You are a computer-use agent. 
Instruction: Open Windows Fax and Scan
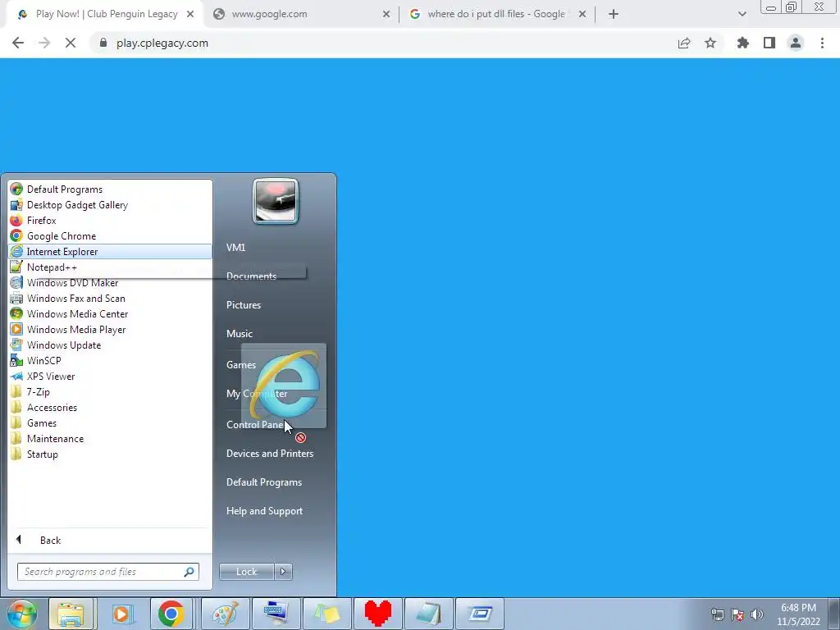point(110,299)
